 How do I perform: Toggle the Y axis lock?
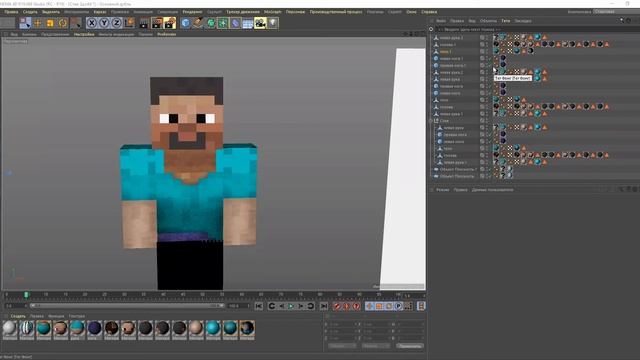[x=104, y=23]
